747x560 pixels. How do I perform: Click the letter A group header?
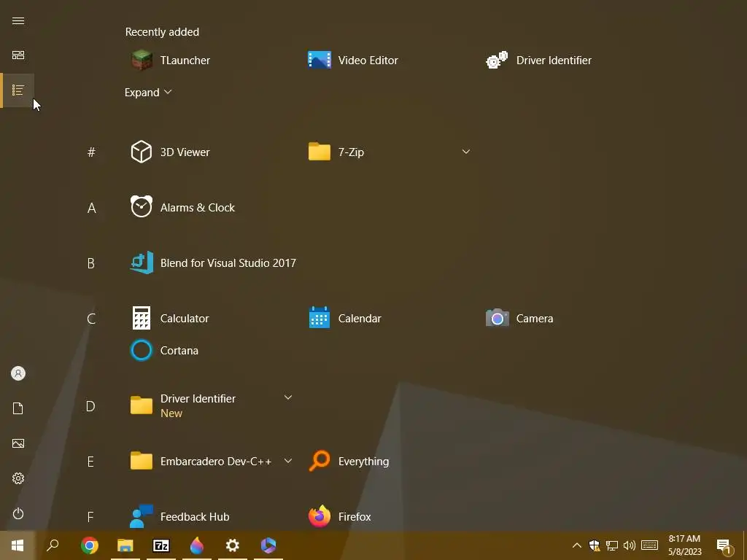[91, 208]
